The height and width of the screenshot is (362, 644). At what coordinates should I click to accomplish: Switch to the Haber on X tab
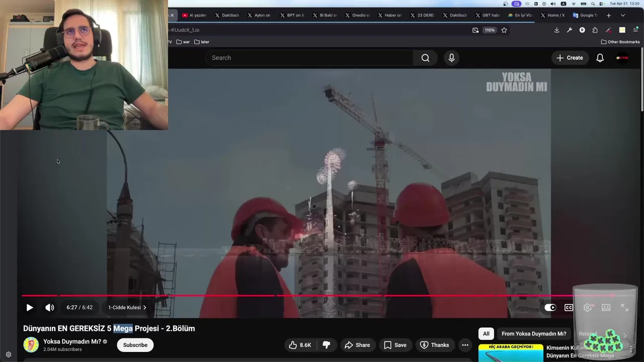tap(389, 15)
